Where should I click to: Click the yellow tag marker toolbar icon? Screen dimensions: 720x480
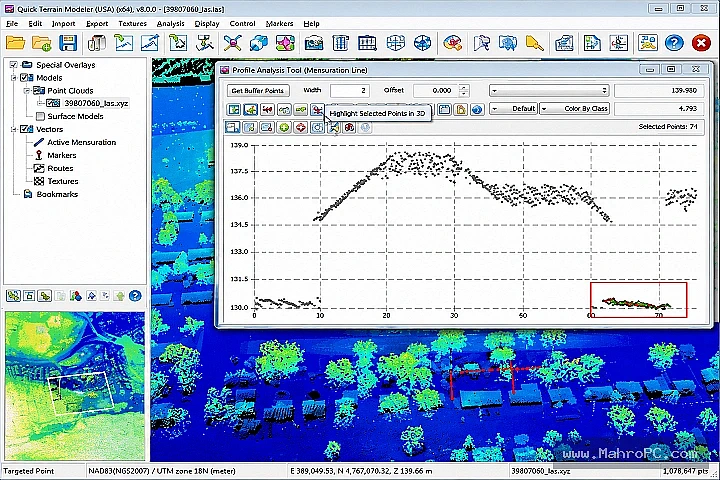pos(534,43)
